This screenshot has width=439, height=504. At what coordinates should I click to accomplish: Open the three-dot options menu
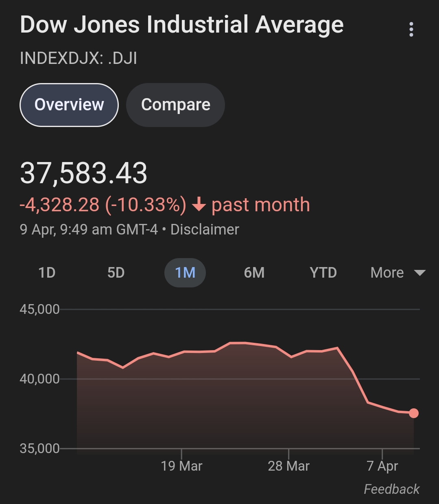pos(411,30)
